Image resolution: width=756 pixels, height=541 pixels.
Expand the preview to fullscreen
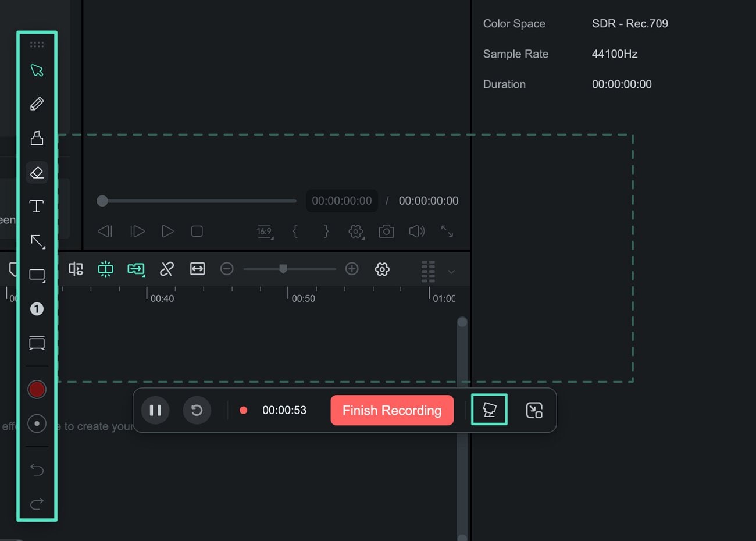point(447,232)
